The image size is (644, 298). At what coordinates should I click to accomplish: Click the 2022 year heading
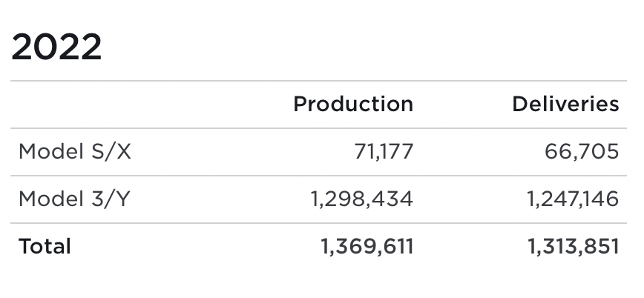[56, 47]
